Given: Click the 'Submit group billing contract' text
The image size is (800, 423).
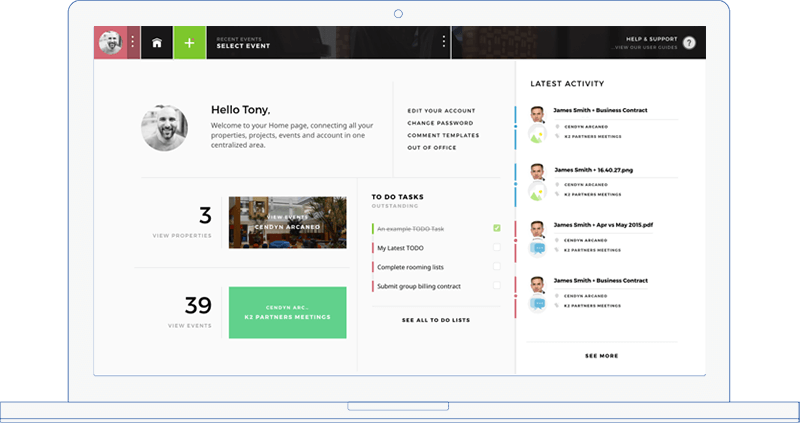Looking at the screenshot, I should [x=419, y=286].
